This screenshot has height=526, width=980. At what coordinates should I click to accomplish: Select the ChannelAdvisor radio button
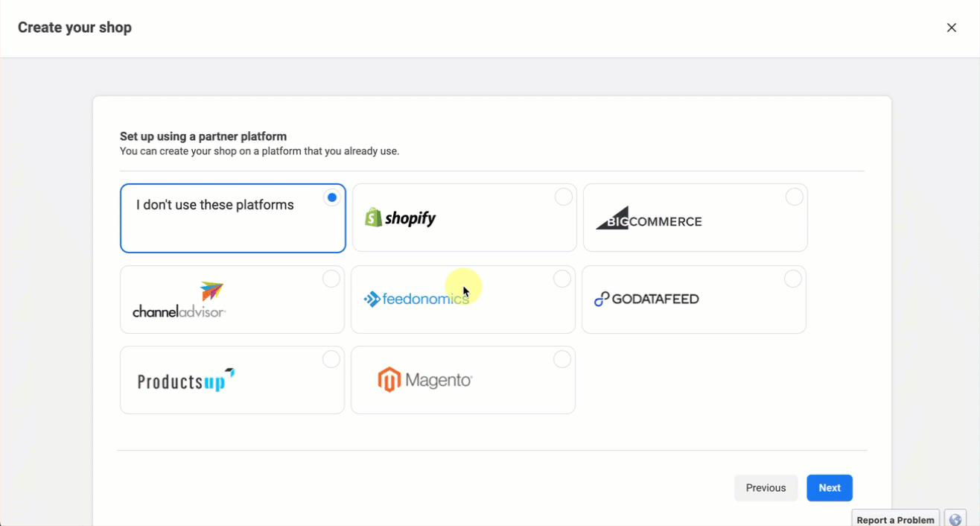coord(331,279)
